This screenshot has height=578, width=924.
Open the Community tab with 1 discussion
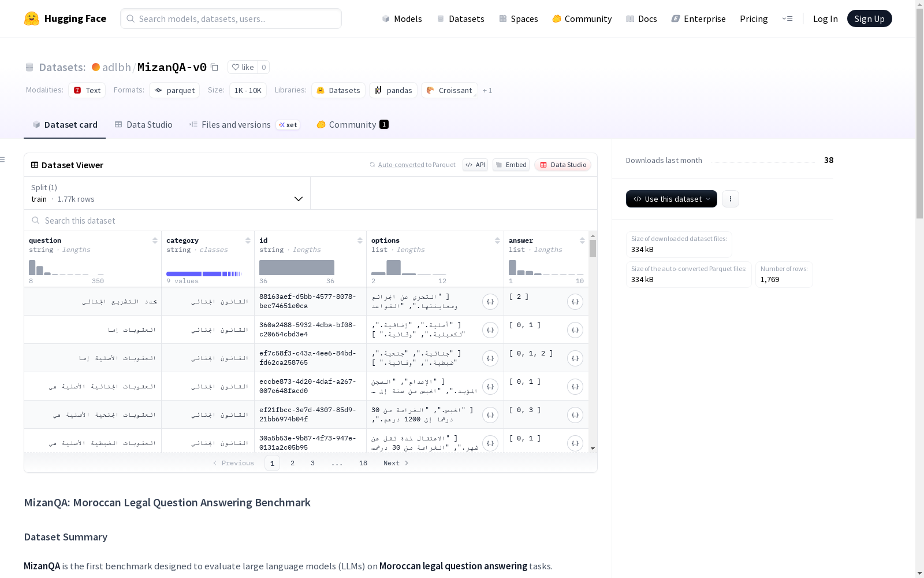click(x=353, y=125)
